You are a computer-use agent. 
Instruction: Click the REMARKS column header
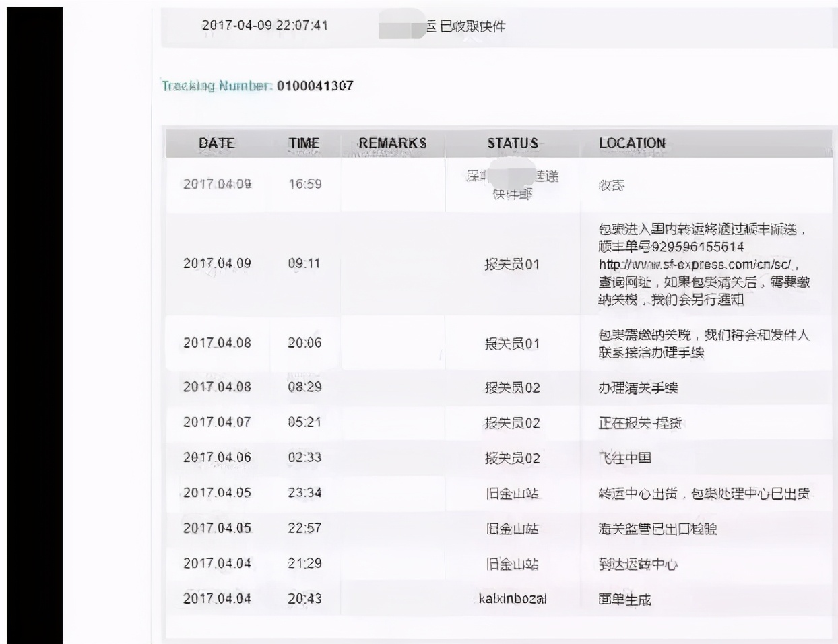point(393,143)
